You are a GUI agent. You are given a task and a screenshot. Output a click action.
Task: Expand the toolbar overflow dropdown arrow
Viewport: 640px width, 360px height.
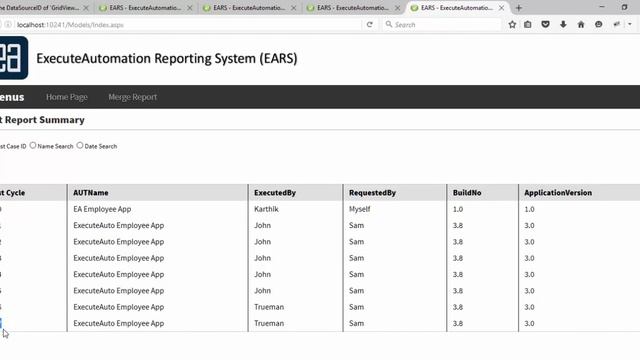630,24
